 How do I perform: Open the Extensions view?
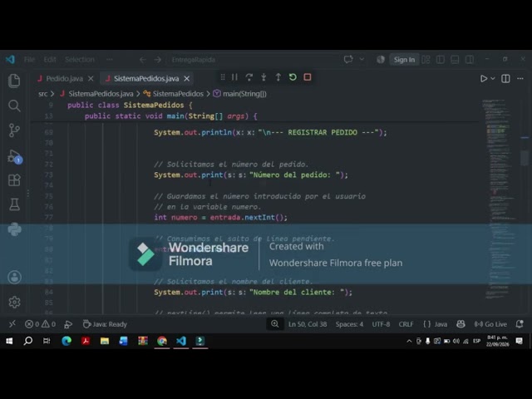coord(14,180)
